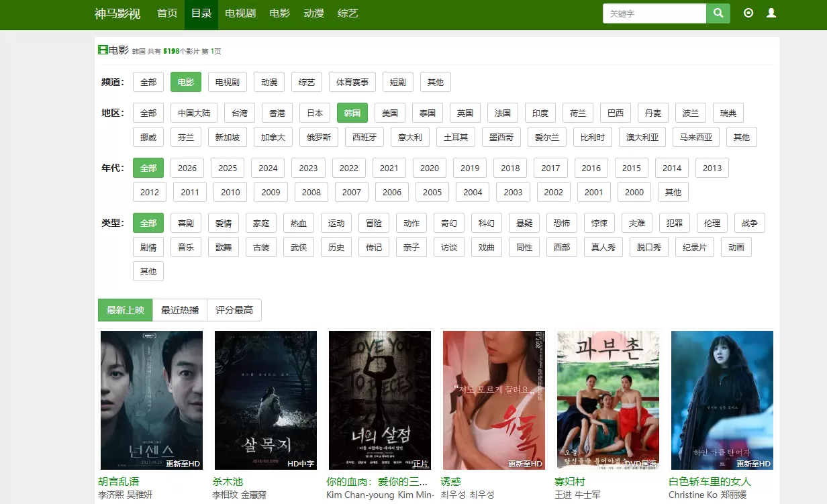Open 综艺 in top navigation
The height and width of the screenshot is (504, 827).
[348, 13]
